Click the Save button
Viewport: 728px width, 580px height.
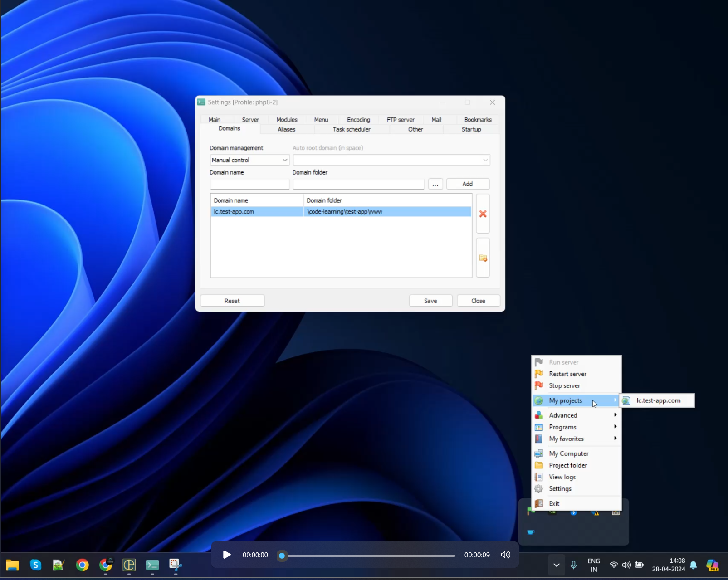[430, 301]
